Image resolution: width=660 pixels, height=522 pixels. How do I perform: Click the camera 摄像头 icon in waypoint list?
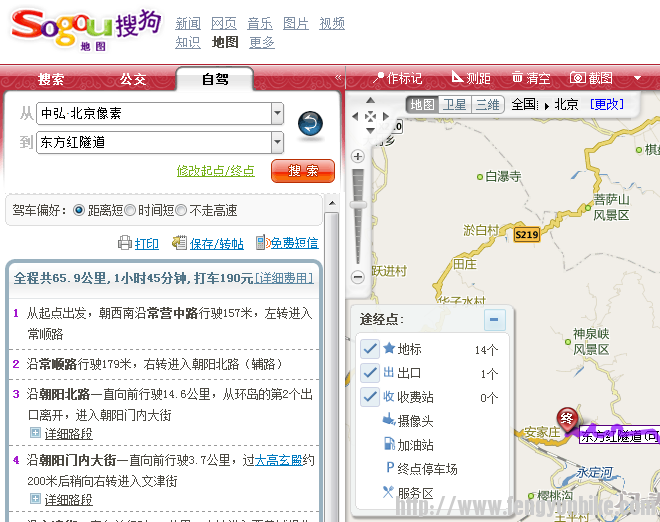tap(389, 420)
